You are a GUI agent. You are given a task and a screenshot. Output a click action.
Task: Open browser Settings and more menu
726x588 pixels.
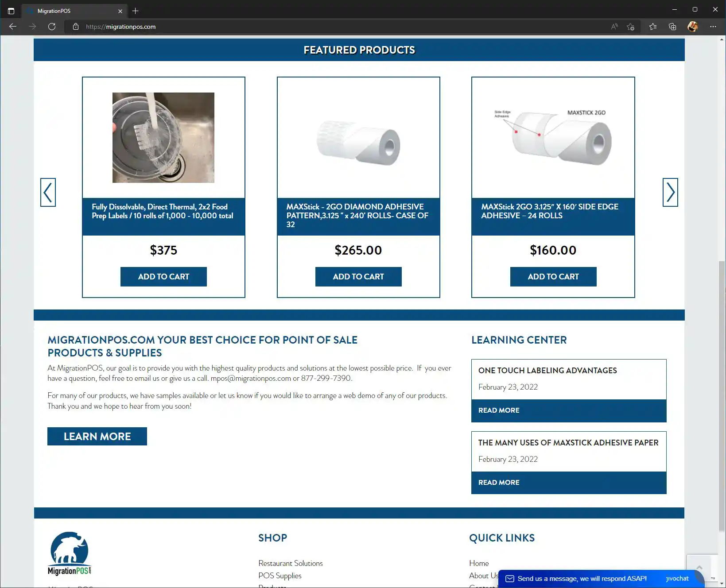tap(713, 27)
